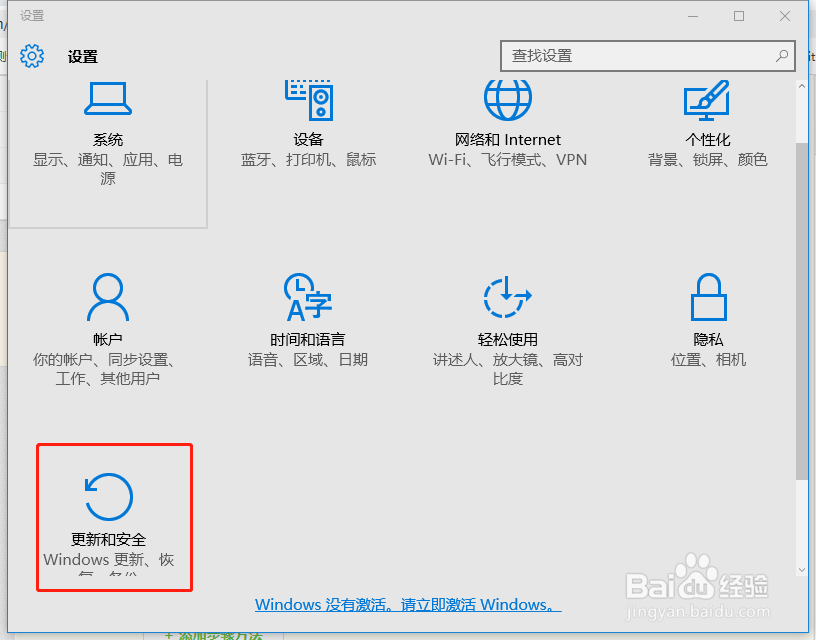Open the Ease of Access icon

[507, 297]
